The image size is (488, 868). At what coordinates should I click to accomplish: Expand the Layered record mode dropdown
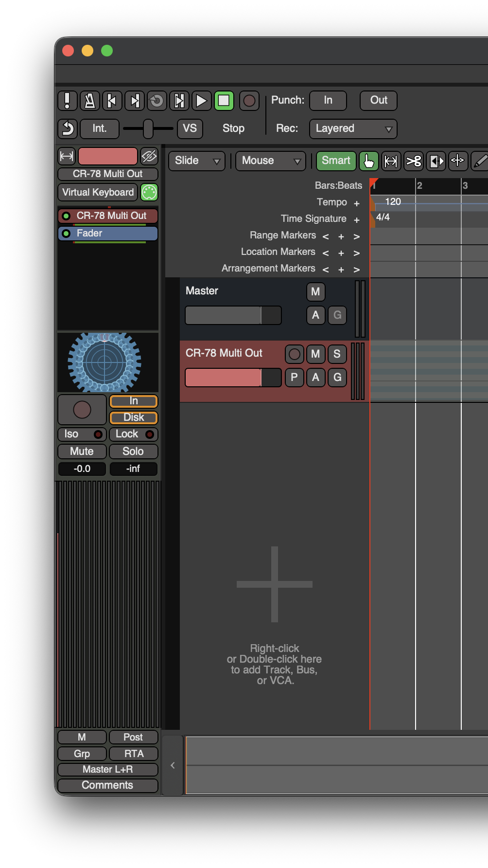pos(353,129)
